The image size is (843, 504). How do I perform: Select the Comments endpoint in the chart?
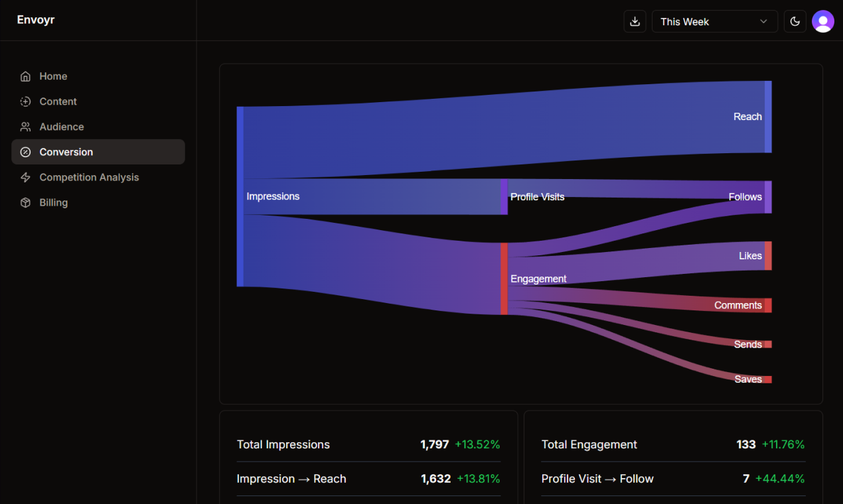768,305
